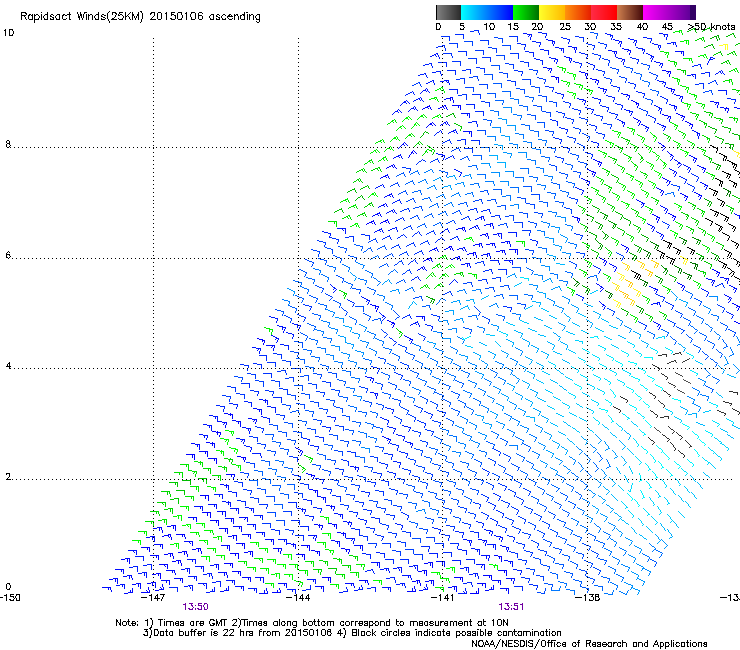Click the orange 25-30 knots legend swatch
Image resolution: width=740 pixels, height=650 pixels.
[578, 12]
